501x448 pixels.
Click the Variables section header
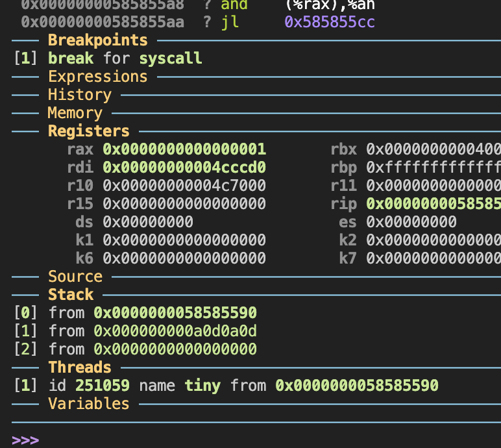coord(88,404)
